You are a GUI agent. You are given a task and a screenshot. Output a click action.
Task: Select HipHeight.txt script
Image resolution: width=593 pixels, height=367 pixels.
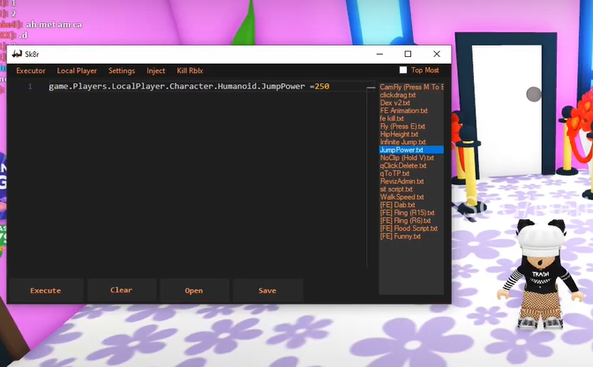point(399,134)
